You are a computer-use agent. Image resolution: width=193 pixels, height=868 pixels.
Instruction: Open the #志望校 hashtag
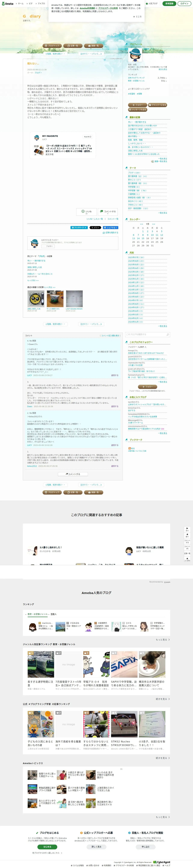click(132, 94)
